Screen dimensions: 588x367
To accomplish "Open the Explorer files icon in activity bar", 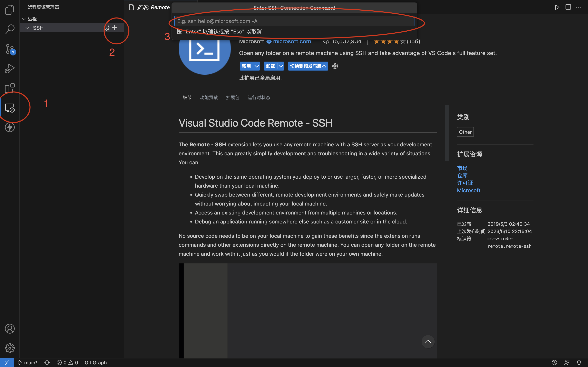I will tap(10, 10).
